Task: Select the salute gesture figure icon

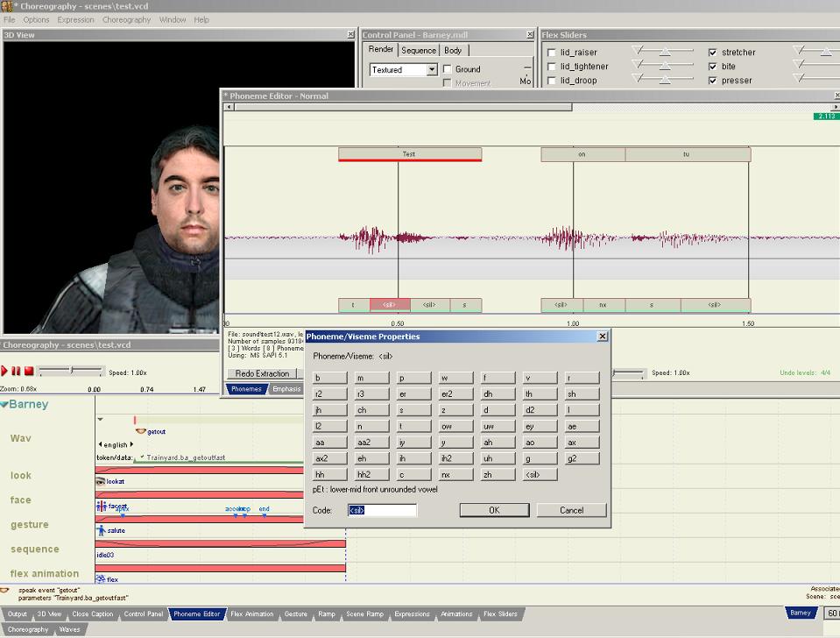Action: (102, 530)
